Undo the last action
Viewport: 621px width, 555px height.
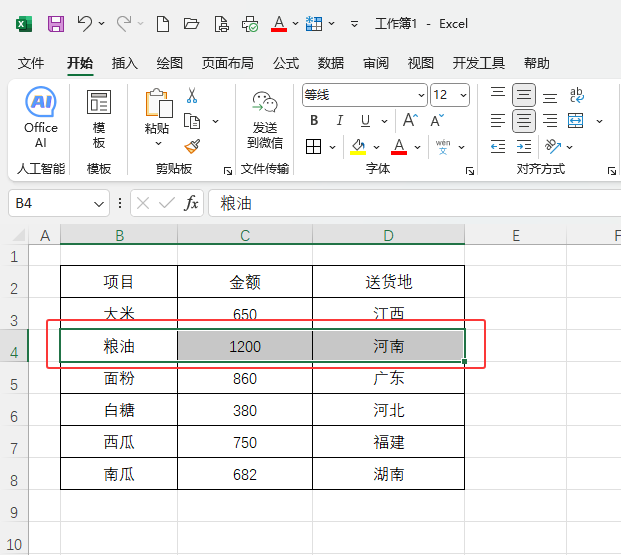tap(84, 24)
